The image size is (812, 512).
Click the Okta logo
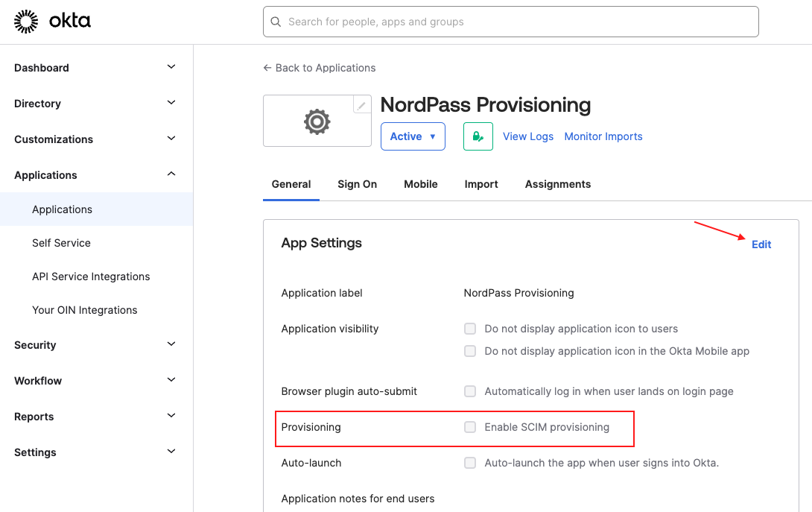click(52, 22)
